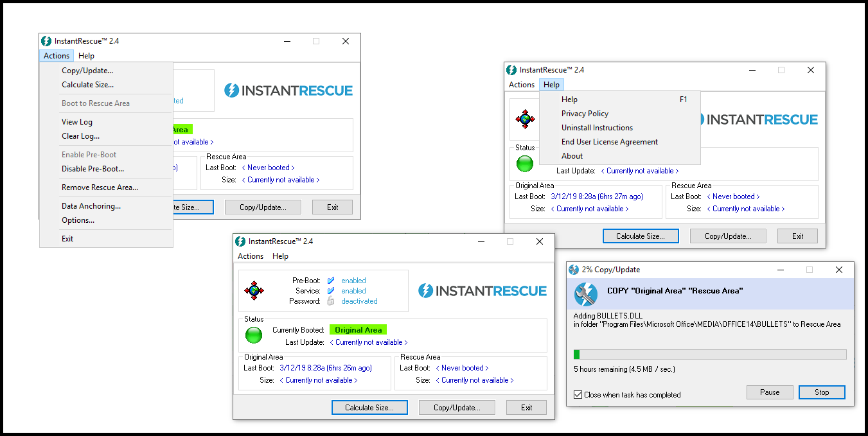The width and height of the screenshot is (868, 436).
Task: Open Actions menu in bottom-center InstantRescue window
Action: 251,256
